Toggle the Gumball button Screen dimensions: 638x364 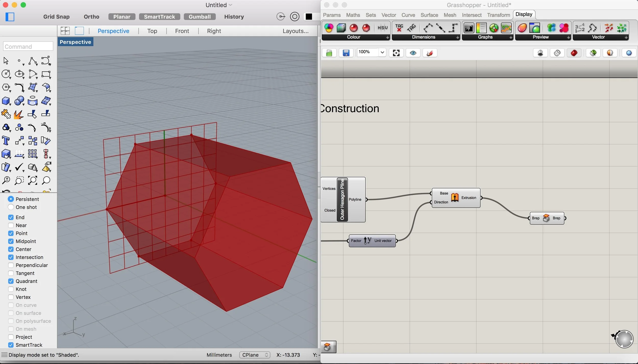pyautogui.click(x=200, y=17)
